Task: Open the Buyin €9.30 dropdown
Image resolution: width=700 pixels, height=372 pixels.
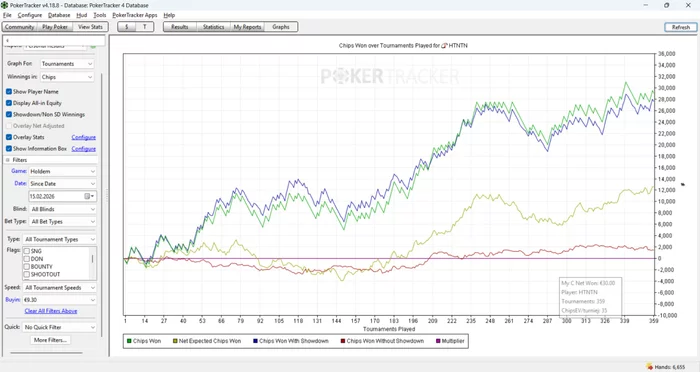Action: pos(60,300)
